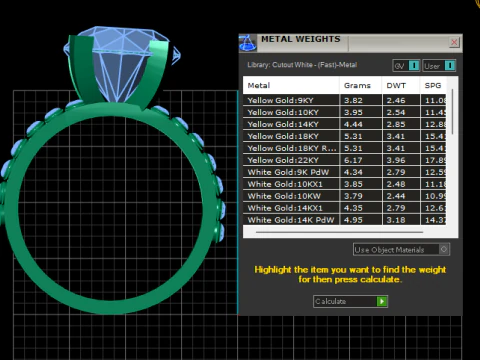Select the Yellow Gold:14KY row
The height and width of the screenshot is (360, 480).
click(344, 124)
